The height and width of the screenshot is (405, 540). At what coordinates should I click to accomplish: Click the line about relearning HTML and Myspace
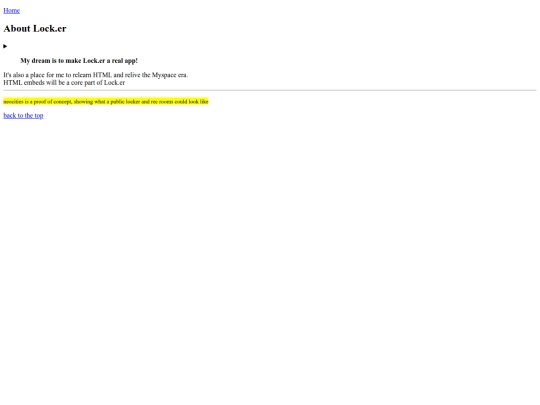click(96, 75)
